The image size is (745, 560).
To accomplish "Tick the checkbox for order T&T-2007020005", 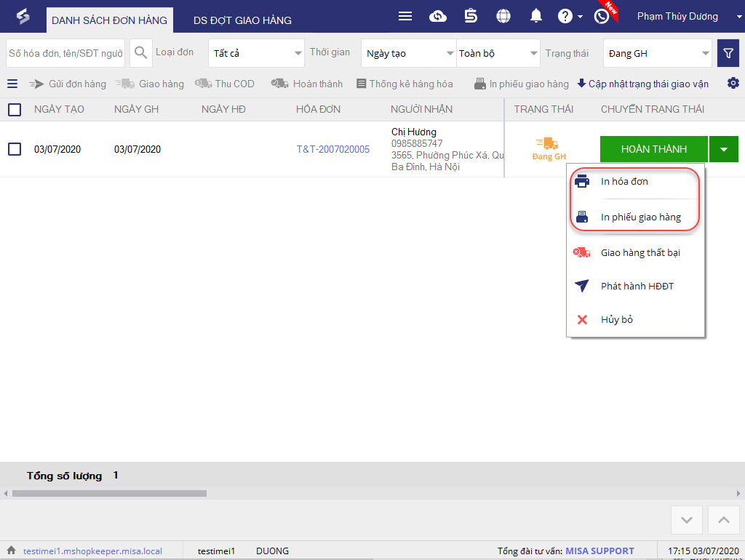I will pos(15,149).
